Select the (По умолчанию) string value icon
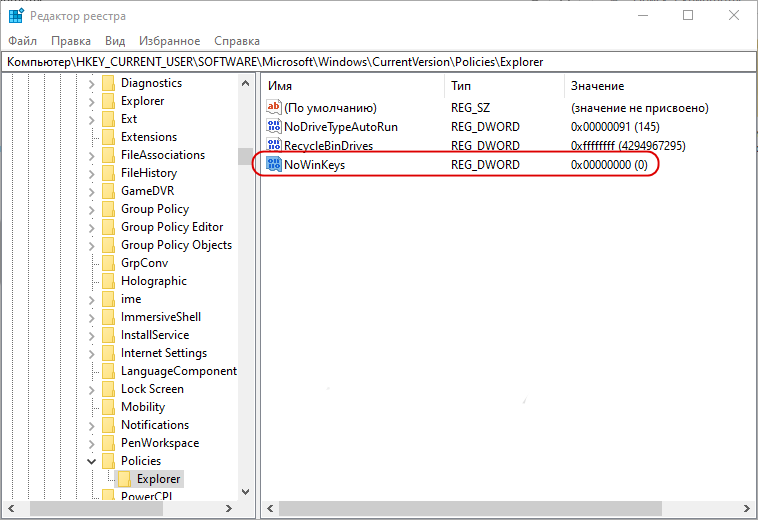The image size is (758, 520). 274,107
